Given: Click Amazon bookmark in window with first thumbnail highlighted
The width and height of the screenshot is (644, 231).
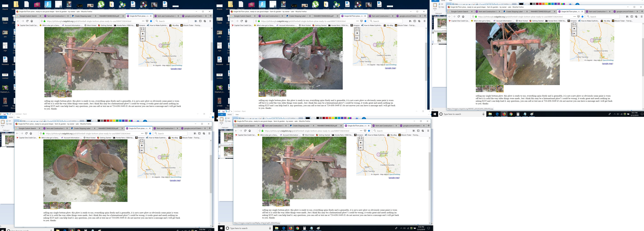Looking at the screenshot, I should tap(355, 25).
